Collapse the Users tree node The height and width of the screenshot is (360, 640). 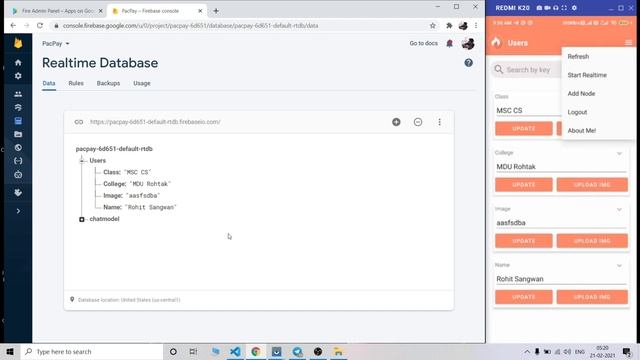82,161
